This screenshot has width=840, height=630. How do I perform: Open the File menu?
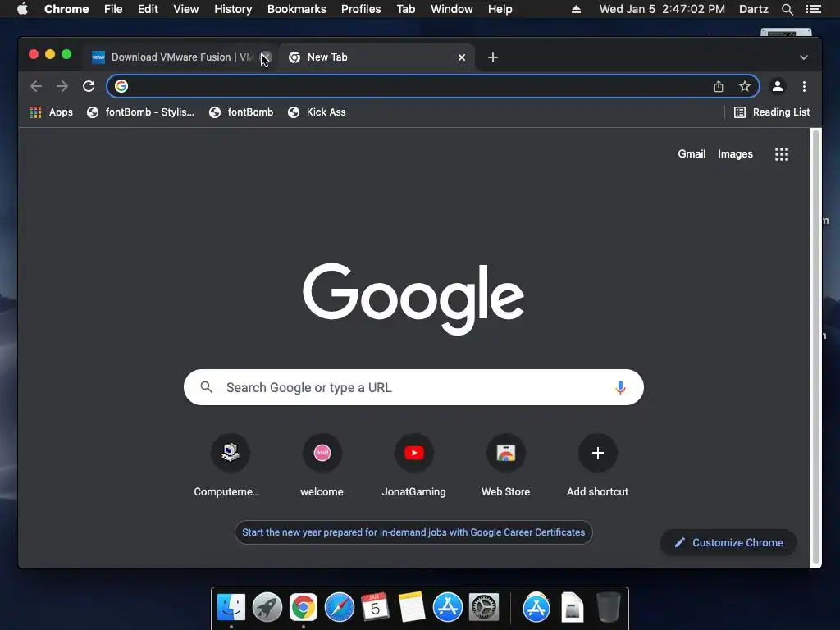coord(113,9)
